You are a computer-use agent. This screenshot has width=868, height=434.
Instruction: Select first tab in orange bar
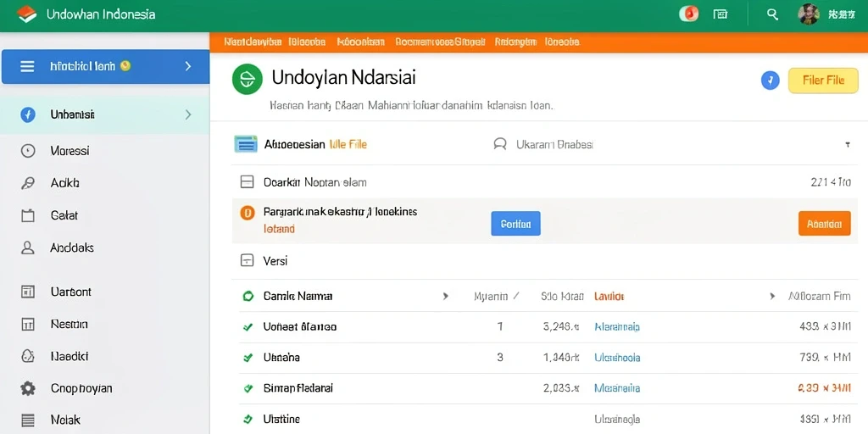pyautogui.click(x=253, y=42)
